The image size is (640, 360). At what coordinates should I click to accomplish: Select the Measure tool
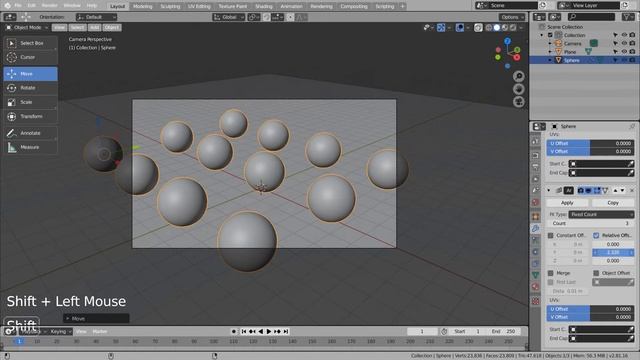(30, 147)
